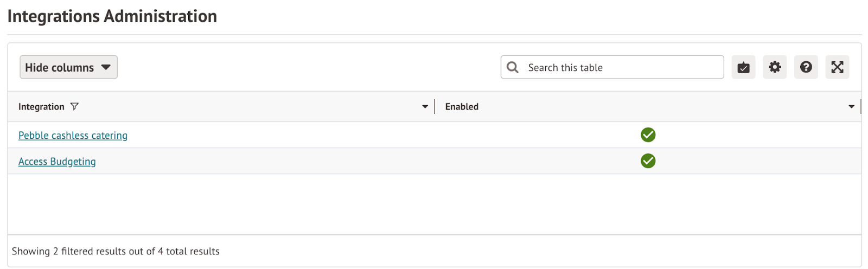
Task: Click the calendar checkmark toolbar icon
Action: (x=743, y=67)
